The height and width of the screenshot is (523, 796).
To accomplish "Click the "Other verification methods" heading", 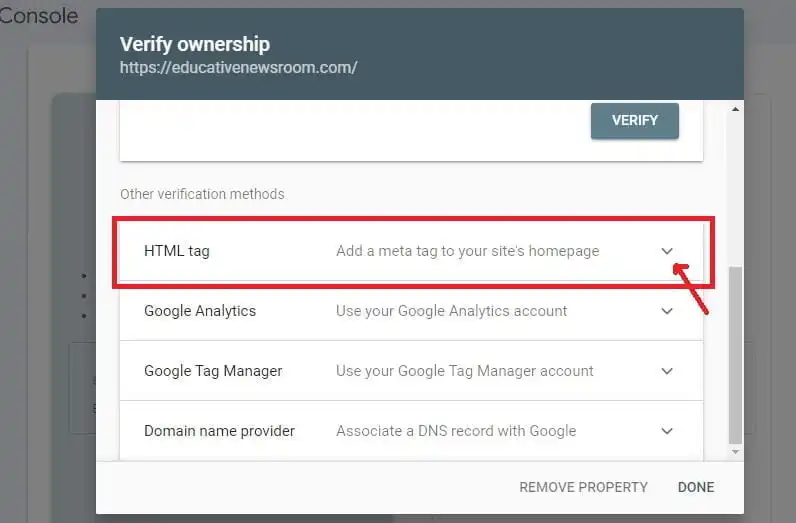I will [x=202, y=194].
